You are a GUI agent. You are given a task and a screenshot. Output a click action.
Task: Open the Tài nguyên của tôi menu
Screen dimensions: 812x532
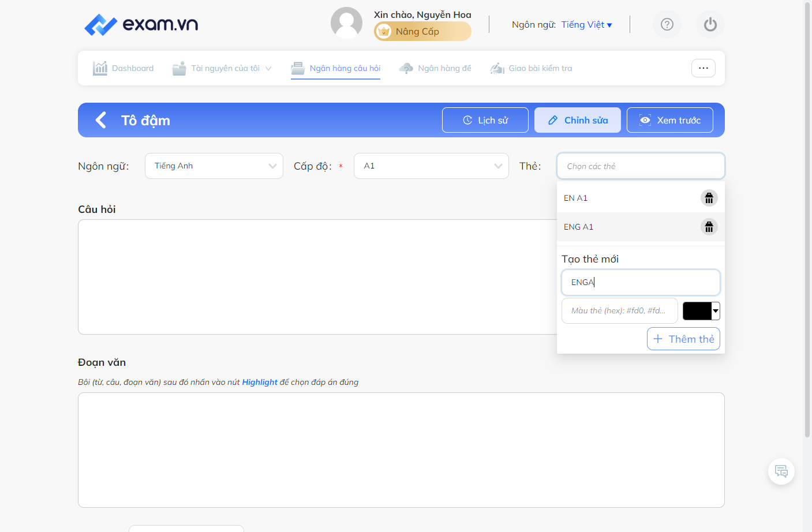[222, 68]
